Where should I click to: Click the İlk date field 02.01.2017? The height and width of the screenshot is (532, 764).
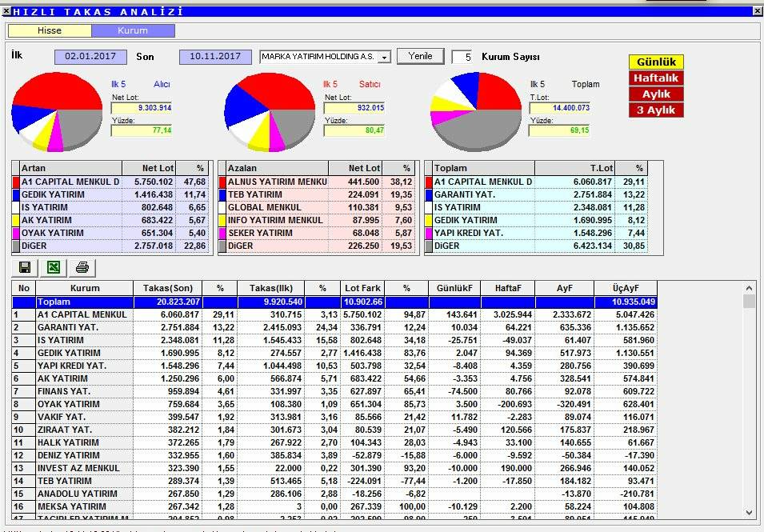pyautogui.click(x=90, y=57)
